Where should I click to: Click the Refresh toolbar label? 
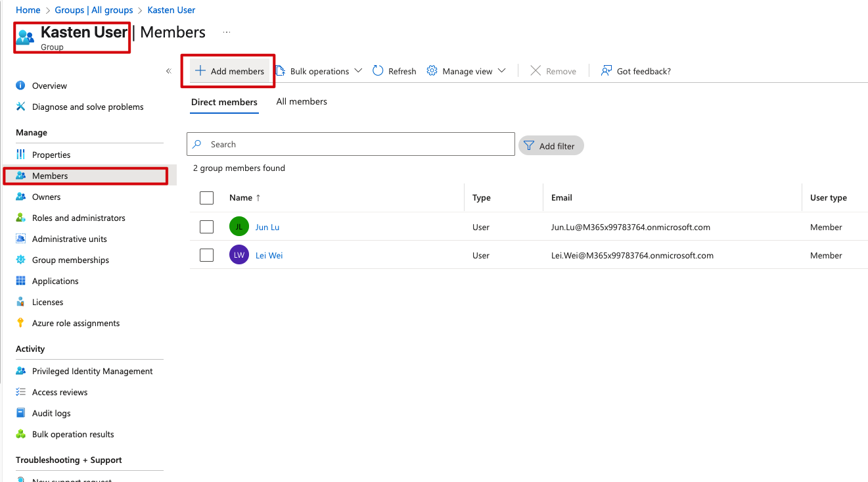402,71
